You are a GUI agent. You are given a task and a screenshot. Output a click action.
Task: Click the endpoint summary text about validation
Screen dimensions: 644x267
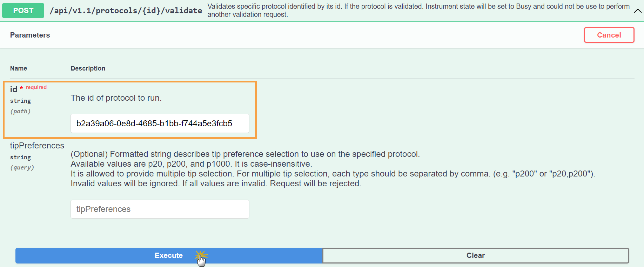click(x=418, y=11)
